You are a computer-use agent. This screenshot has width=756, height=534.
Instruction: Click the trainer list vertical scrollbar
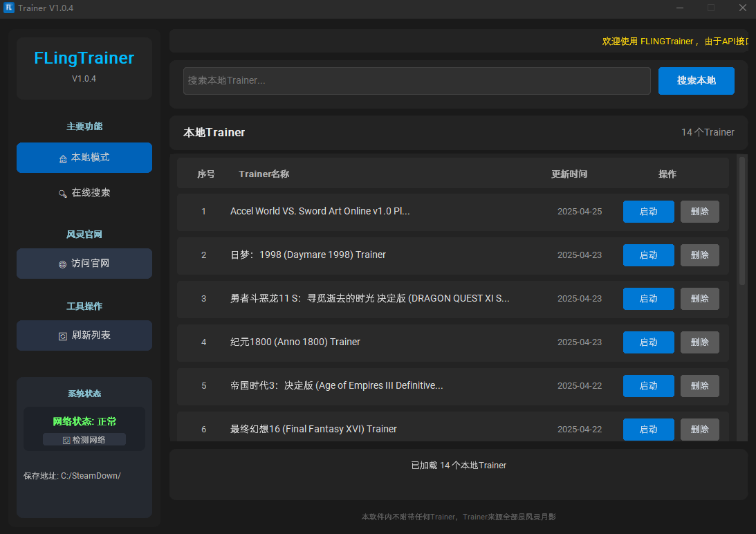click(742, 221)
